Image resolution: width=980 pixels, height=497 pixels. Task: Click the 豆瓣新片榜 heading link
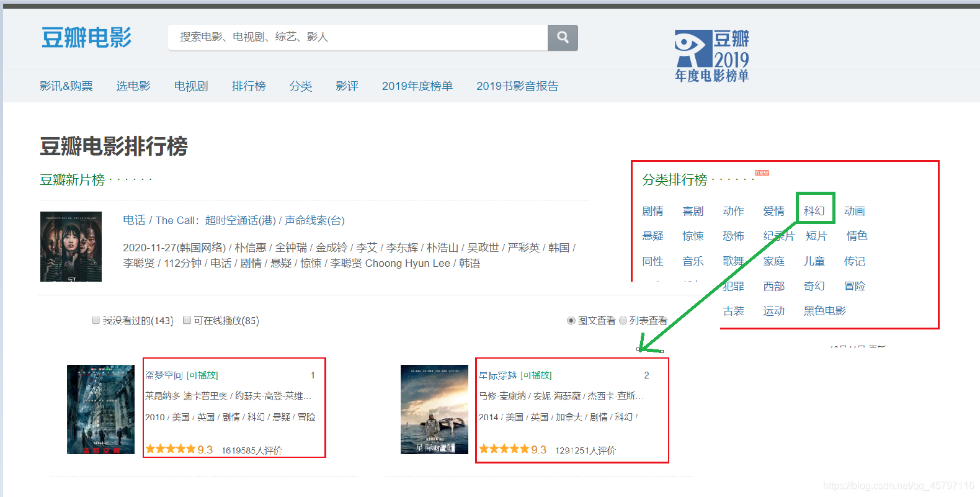(x=73, y=180)
